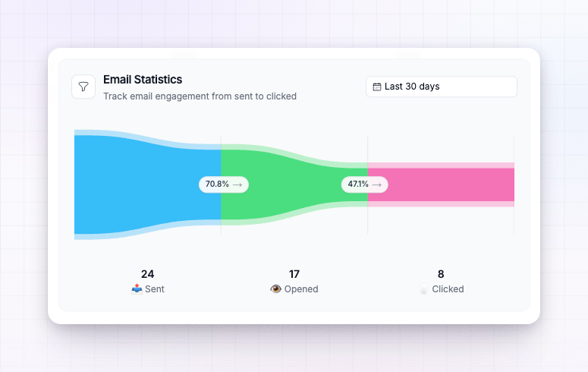The height and width of the screenshot is (372, 588).
Task: Click the Sent inbox tray icon
Action: click(137, 289)
